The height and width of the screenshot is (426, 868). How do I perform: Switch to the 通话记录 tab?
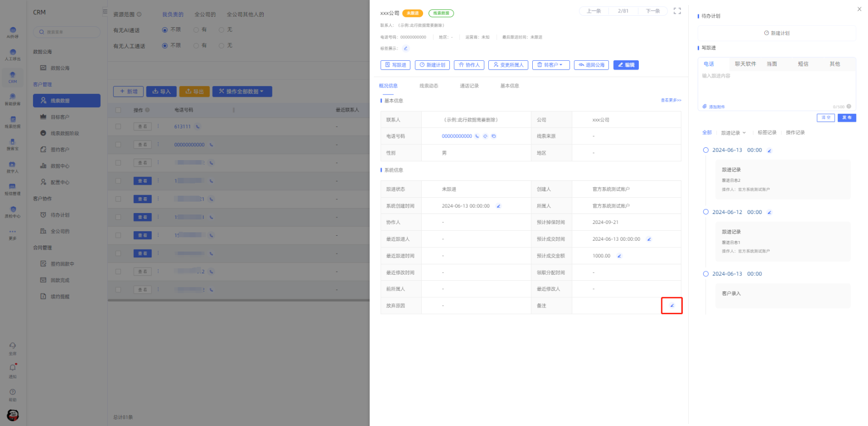[469, 86]
